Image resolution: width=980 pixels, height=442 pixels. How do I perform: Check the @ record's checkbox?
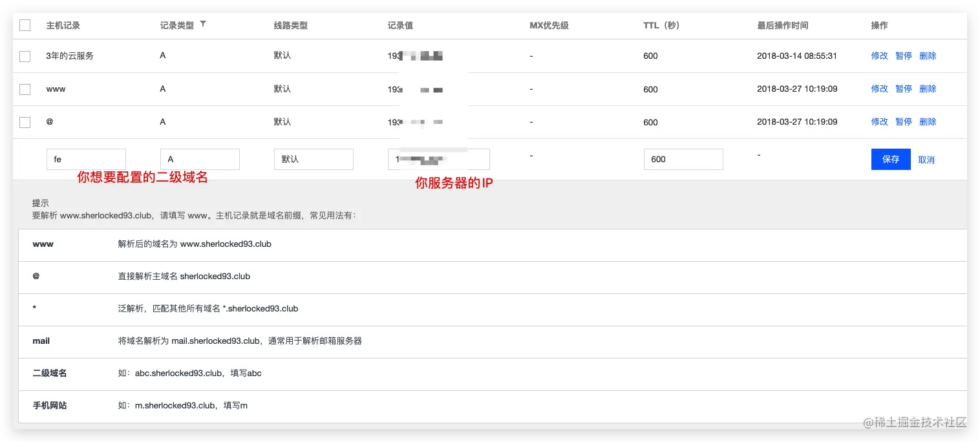pyautogui.click(x=25, y=122)
